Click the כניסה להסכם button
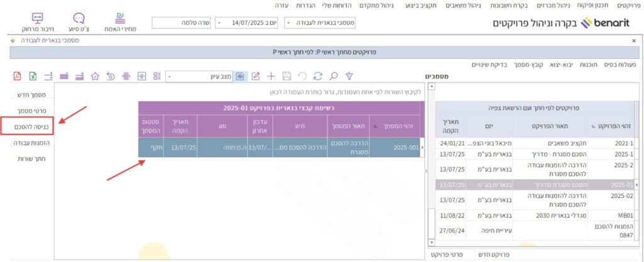 click(x=27, y=127)
